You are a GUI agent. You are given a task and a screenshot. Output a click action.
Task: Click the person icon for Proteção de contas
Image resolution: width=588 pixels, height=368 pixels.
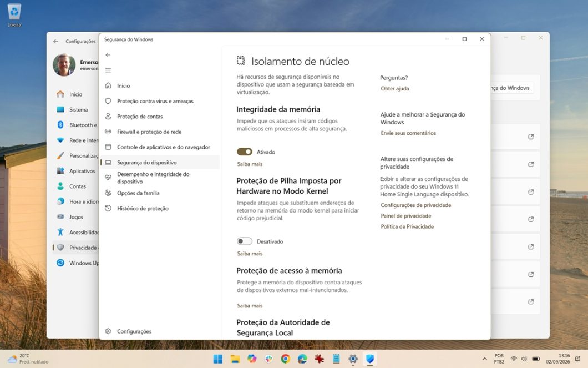[108, 117]
